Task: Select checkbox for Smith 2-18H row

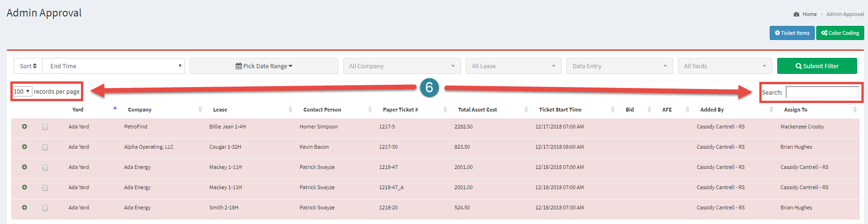Action: pyautogui.click(x=45, y=208)
